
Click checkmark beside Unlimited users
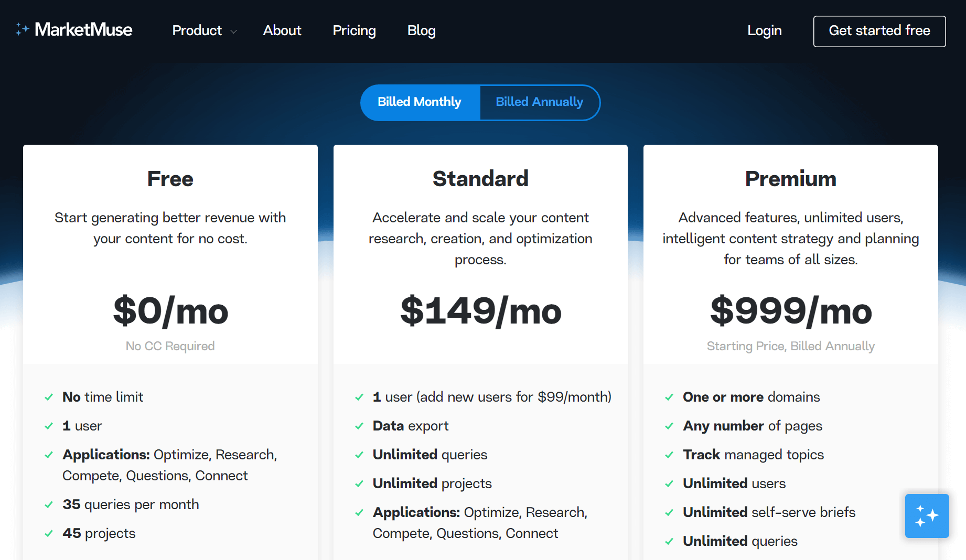[669, 484]
